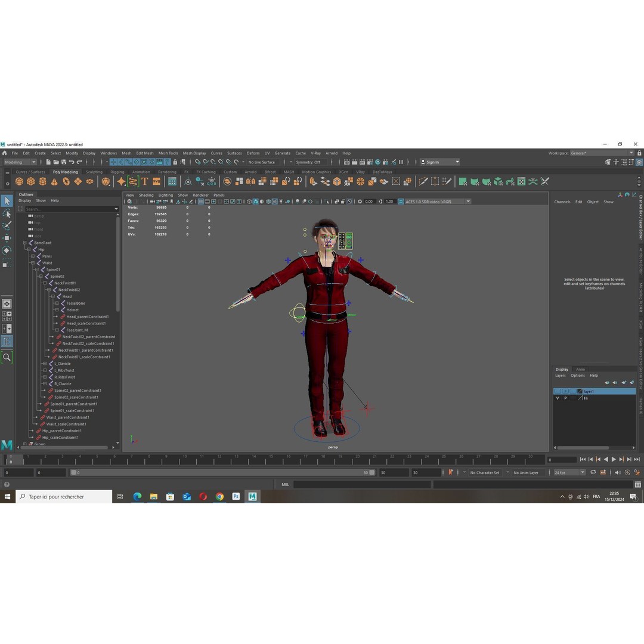Switch to the Rigging shelf tab

[117, 172]
